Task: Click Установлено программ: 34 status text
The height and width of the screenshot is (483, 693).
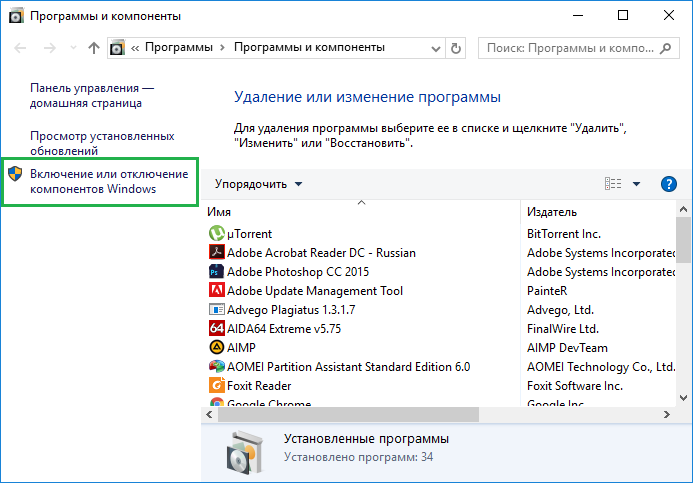Action: 358,457
